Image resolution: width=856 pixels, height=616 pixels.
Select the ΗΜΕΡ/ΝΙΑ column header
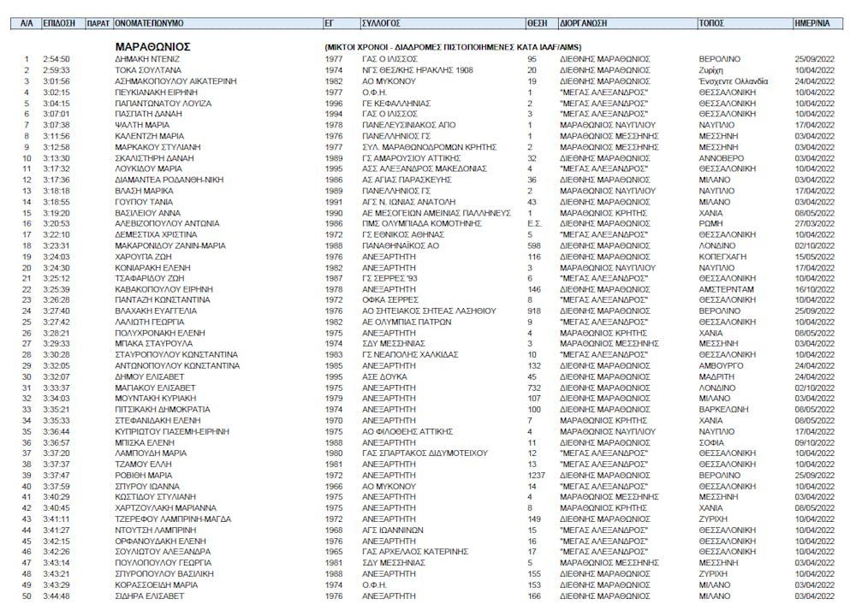click(x=813, y=23)
